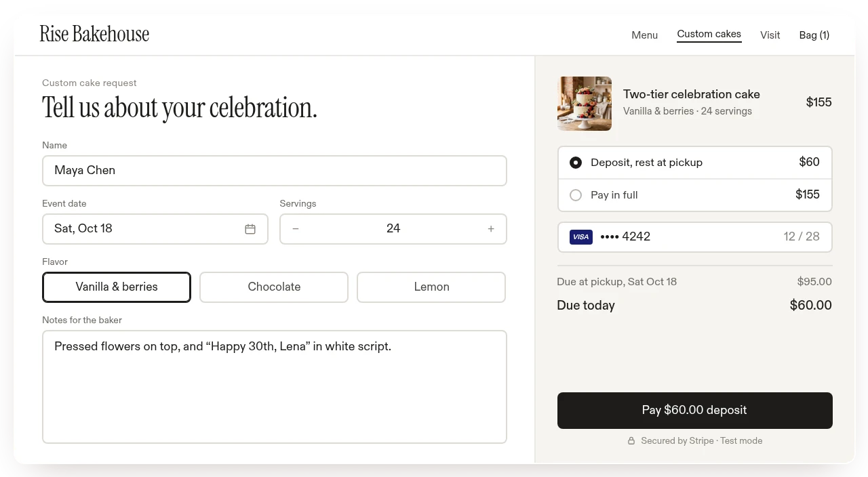The height and width of the screenshot is (477, 868).
Task: Click the $60.00 due today amount
Action: point(811,306)
